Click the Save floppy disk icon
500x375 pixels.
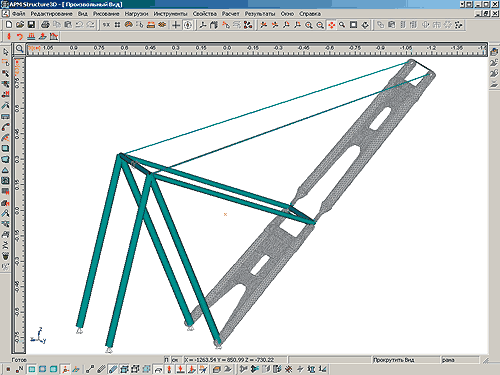[x=31, y=25]
